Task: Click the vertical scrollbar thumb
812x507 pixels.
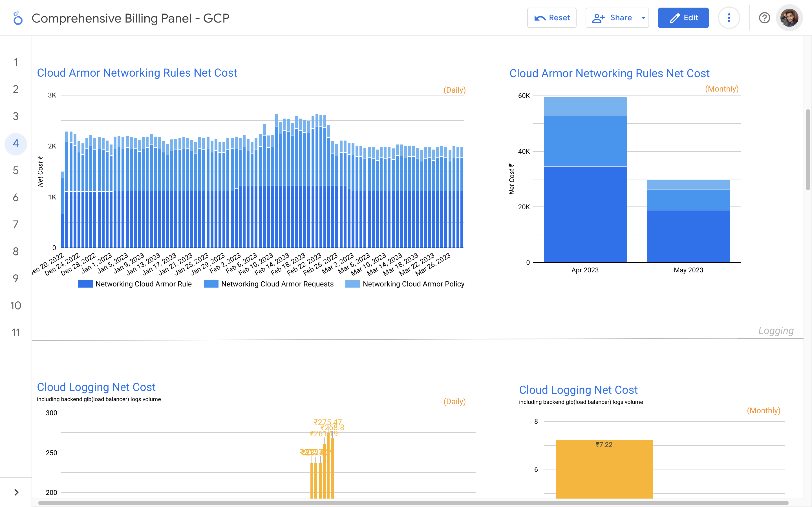Action: pyautogui.click(x=808, y=149)
